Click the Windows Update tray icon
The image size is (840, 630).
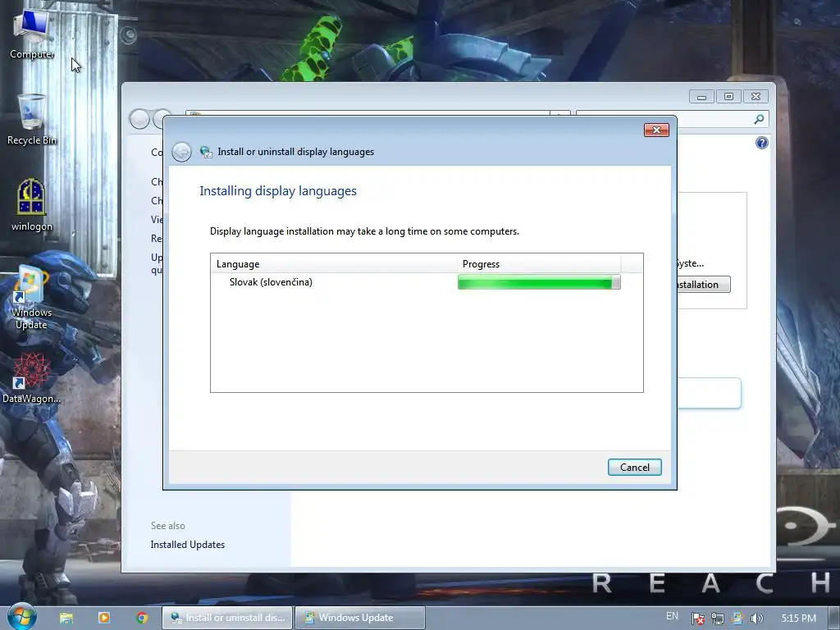737,619
